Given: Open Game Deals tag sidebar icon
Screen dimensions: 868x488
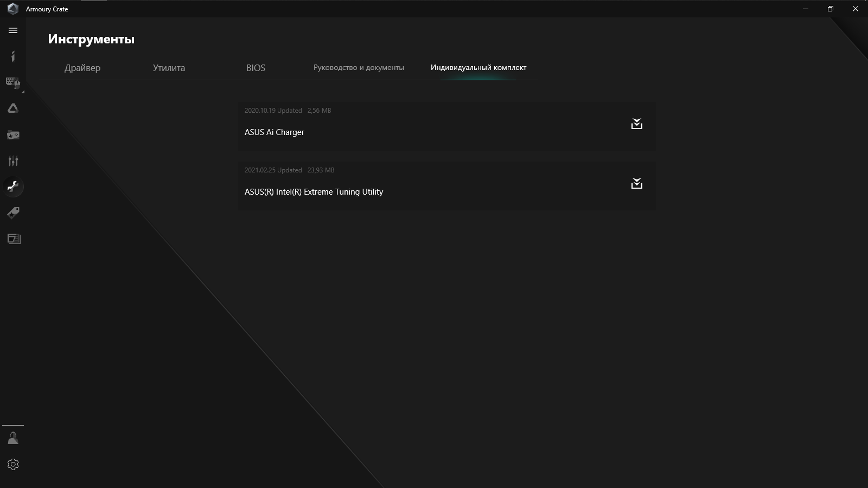Looking at the screenshot, I should click(x=13, y=213).
